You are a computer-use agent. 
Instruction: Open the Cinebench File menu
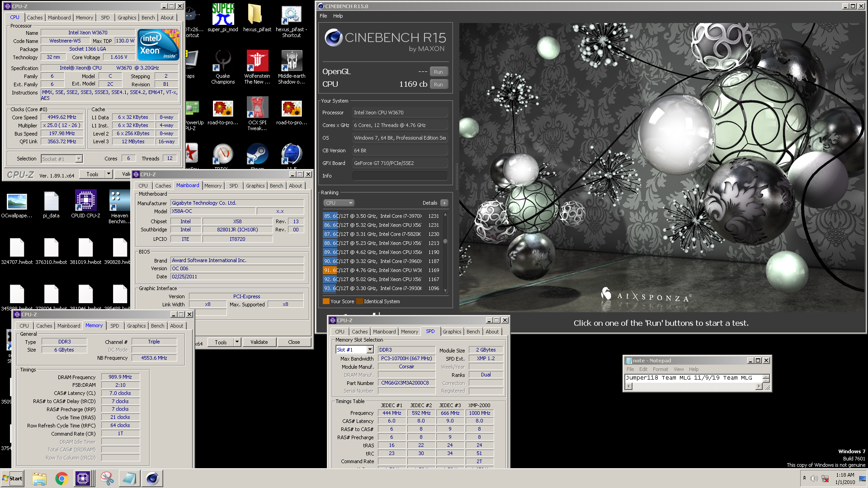click(x=323, y=16)
